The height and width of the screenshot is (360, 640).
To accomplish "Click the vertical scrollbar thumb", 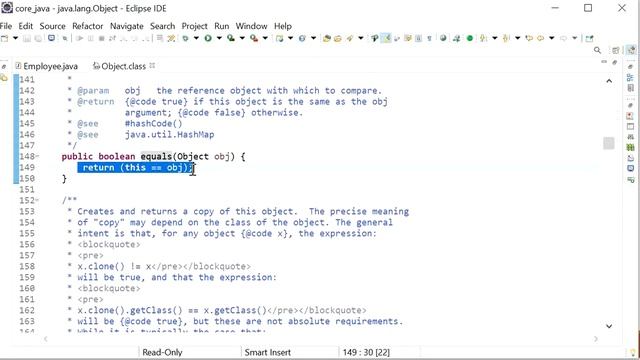I will [x=609, y=143].
